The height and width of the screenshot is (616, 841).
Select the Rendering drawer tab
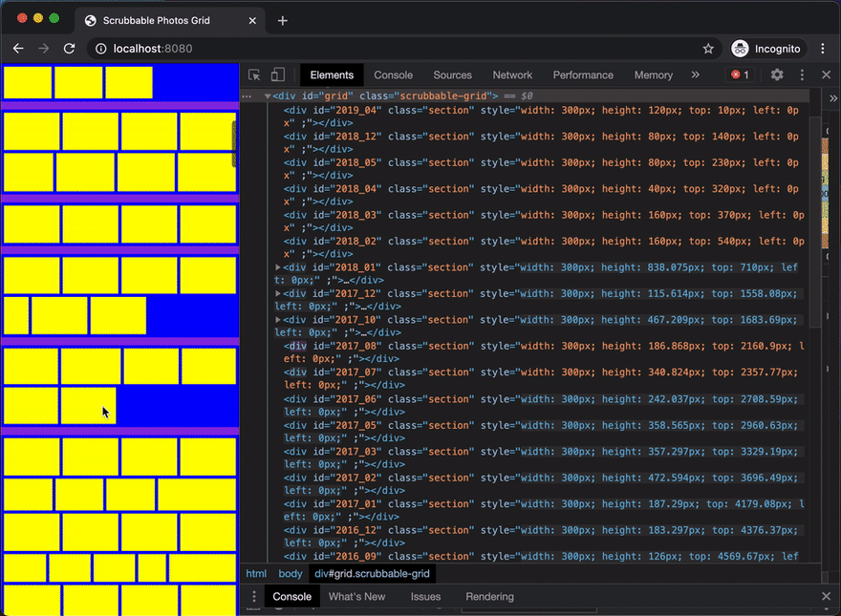click(x=489, y=597)
